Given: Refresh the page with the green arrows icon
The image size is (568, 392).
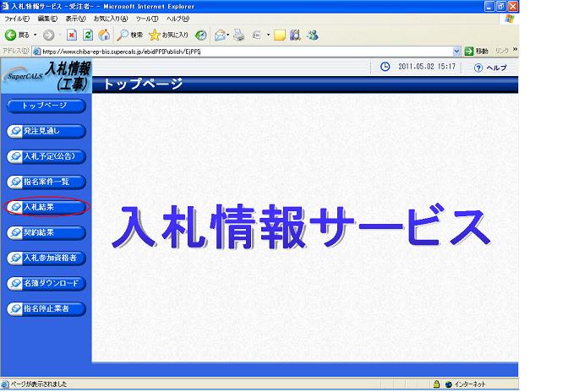Looking at the screenshot, I should (88, 35).
